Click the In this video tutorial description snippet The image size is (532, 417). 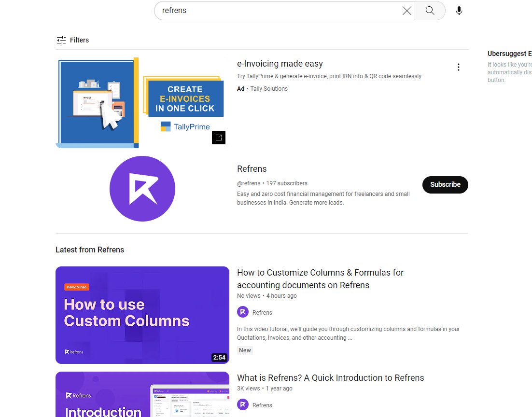[349, 333]
